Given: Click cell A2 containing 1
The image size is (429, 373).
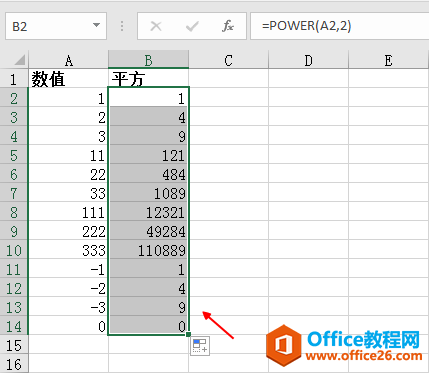Looking at the screenshot, I should (69, 97).
